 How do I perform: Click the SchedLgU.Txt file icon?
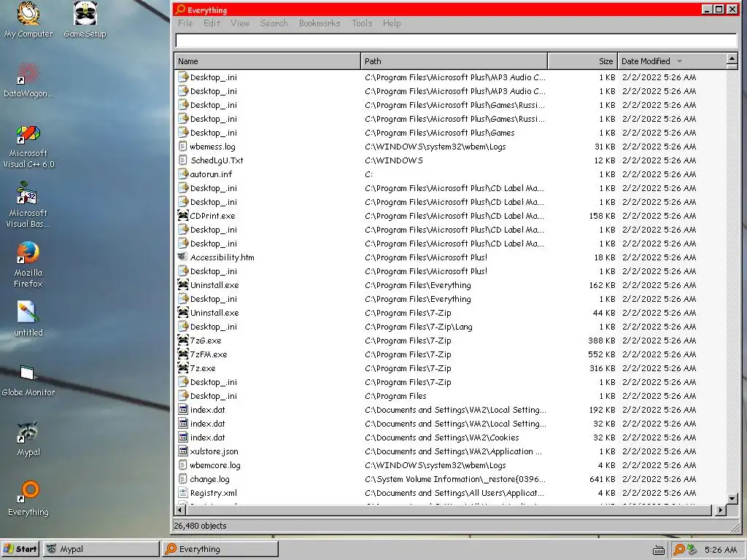click(x=183, y=160)
